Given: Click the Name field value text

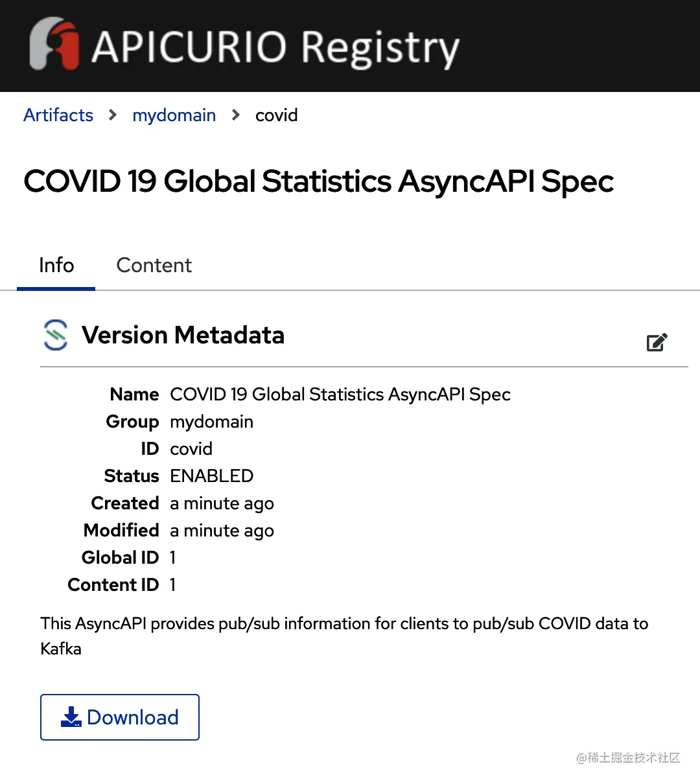Looking at the screenshot, I should tap(340, 394).
